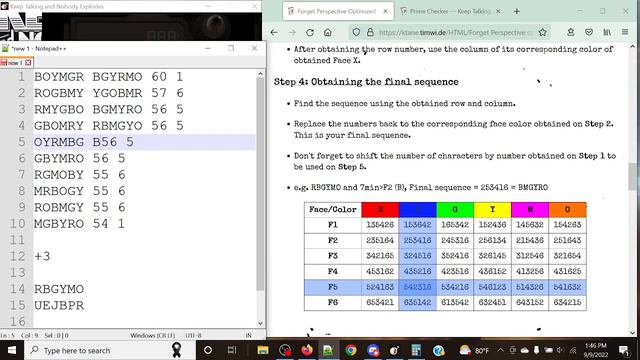Click line 1 text BOYMGR BGYRMO
640x360 pixels.
point(88,77)
